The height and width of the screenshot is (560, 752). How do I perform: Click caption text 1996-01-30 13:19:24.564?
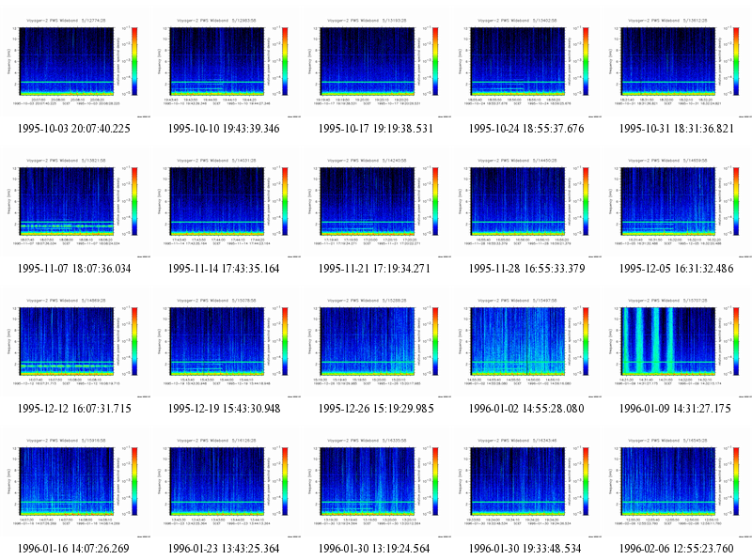click(x=374, y=549)
